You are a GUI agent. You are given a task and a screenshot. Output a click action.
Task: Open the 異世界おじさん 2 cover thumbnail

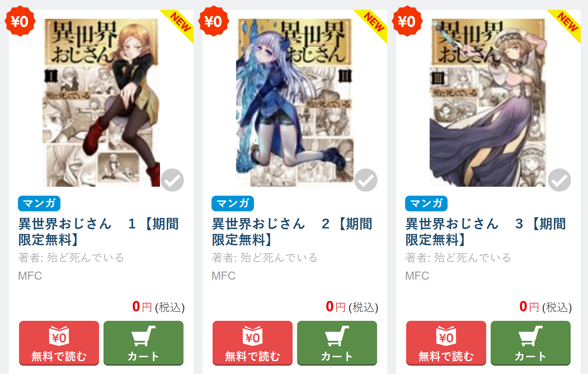click(x=295, y=102)
